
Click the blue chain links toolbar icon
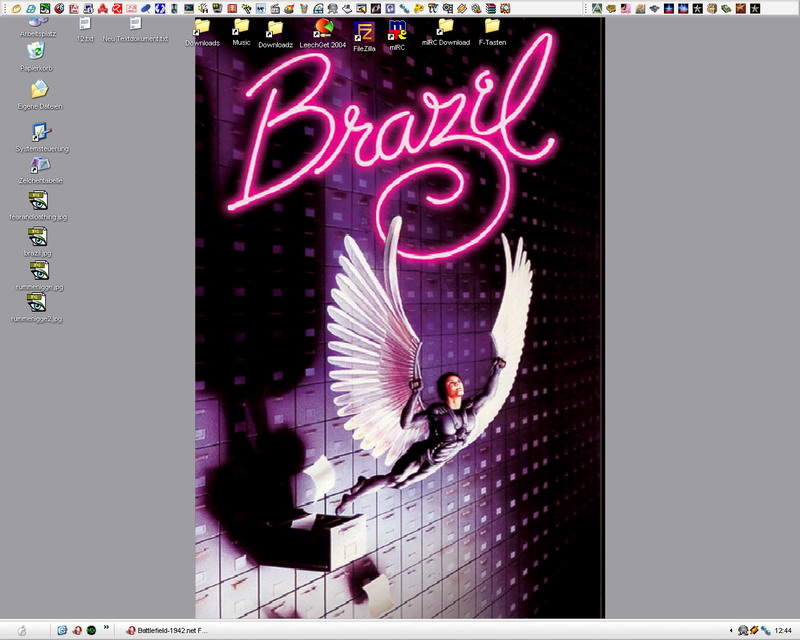pyautogui.click(x=405, y=8)
